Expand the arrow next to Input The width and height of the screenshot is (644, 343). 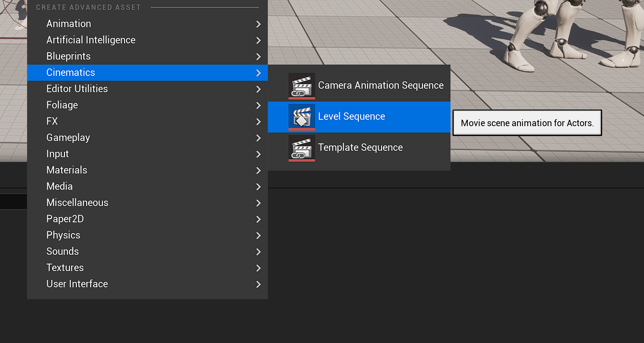tap(258, 154)
